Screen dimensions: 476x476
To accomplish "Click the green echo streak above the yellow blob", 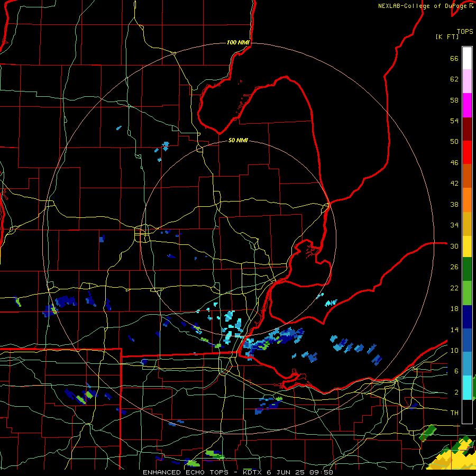I will tap(427, 433).
